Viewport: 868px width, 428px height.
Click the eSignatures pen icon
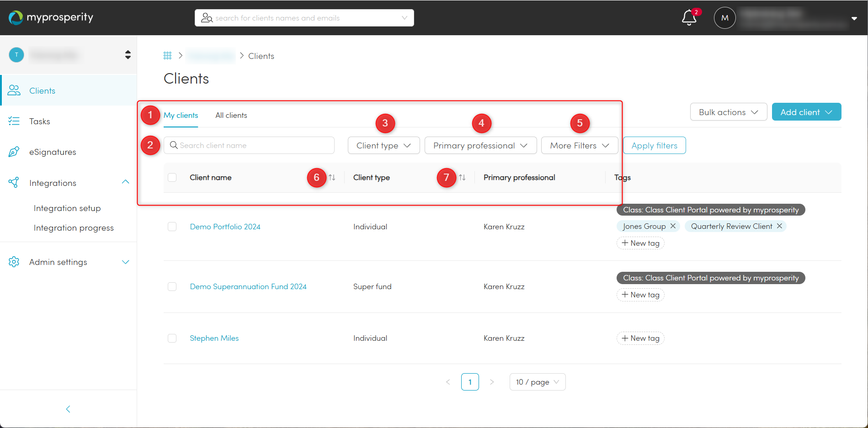[x=14, y=152]
